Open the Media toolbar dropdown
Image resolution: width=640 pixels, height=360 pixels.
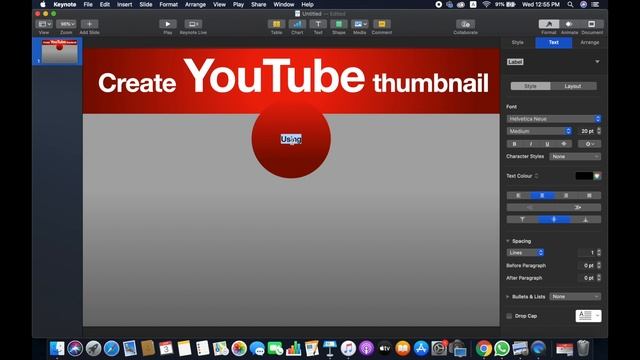[x=360, y=24]
